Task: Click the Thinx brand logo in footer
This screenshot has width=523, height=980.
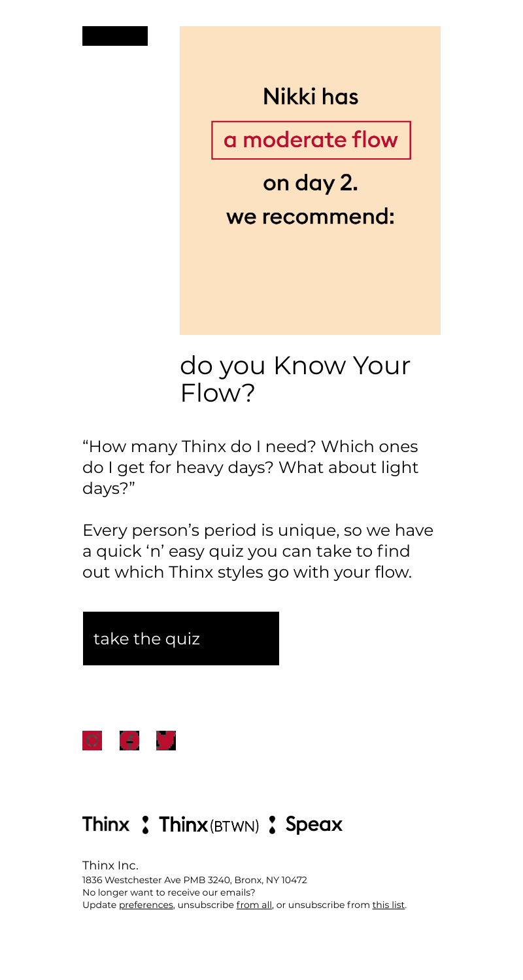Action: pyautogui.click(x=105, y=824)
